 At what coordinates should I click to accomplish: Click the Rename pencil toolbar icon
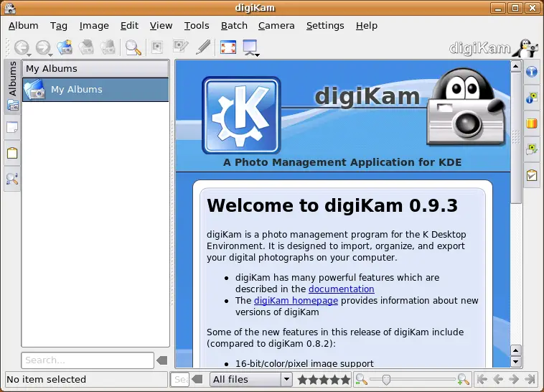pos(203,47)
